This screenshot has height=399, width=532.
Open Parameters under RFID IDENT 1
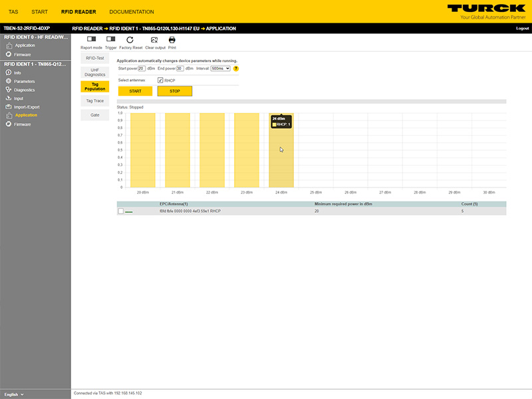pos(24,81)
